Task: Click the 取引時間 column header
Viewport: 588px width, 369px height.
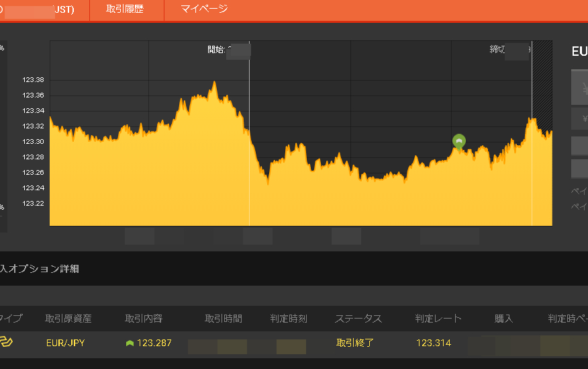Action: click(224, 319)
